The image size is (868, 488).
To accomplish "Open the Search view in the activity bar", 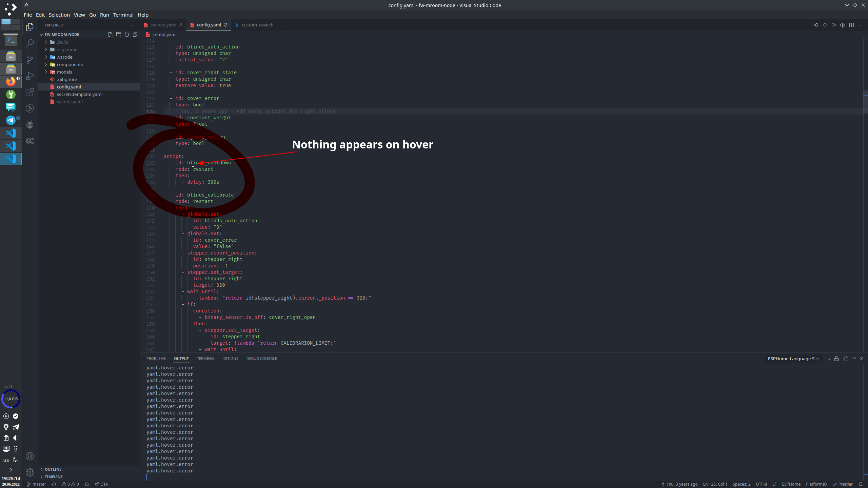I will point(30,43).
